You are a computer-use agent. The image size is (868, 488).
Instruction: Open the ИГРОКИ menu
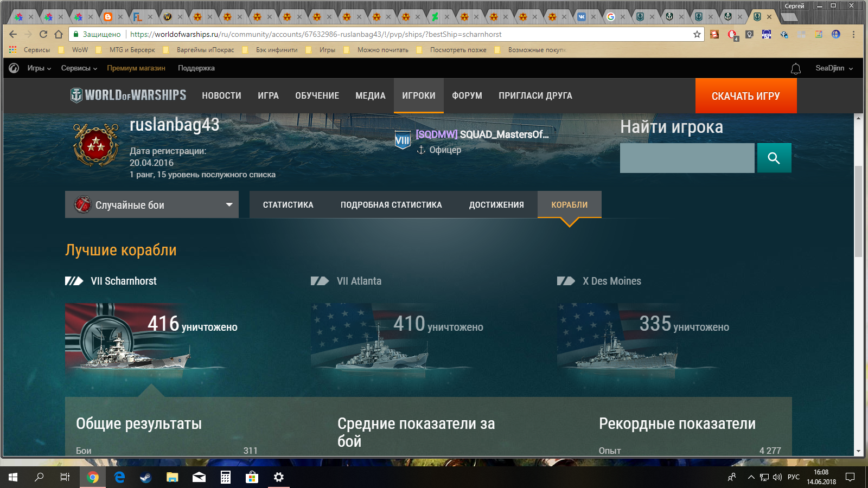(419, 95)
